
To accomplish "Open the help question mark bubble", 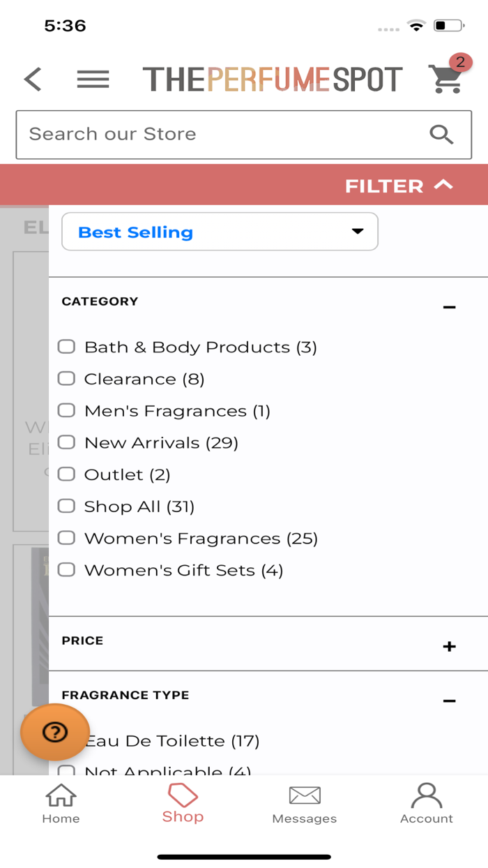I will [x=54, y=733].
